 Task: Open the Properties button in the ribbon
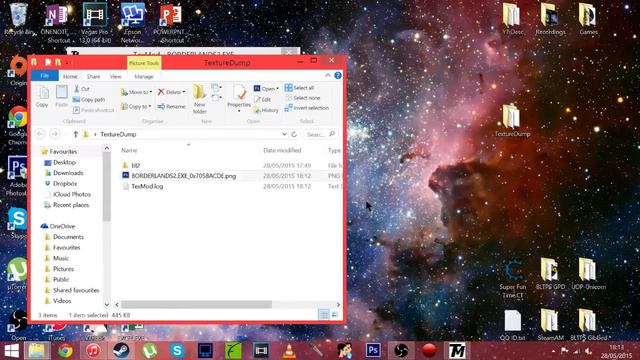239,98
